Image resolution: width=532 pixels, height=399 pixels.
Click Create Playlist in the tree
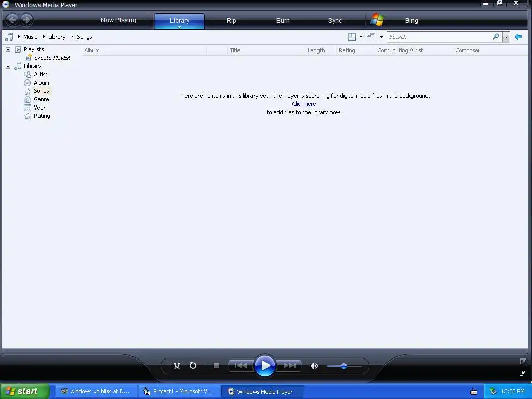coord(52,58)
